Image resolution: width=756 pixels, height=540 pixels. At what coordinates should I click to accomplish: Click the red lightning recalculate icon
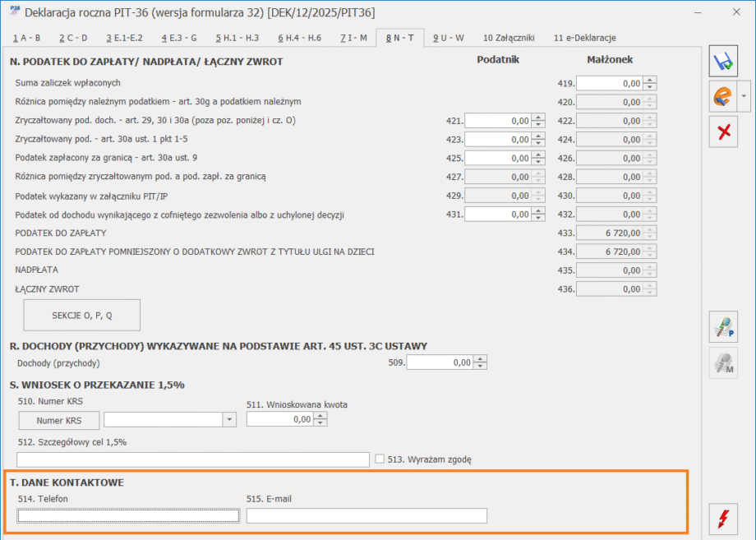(x=723, y=519)
